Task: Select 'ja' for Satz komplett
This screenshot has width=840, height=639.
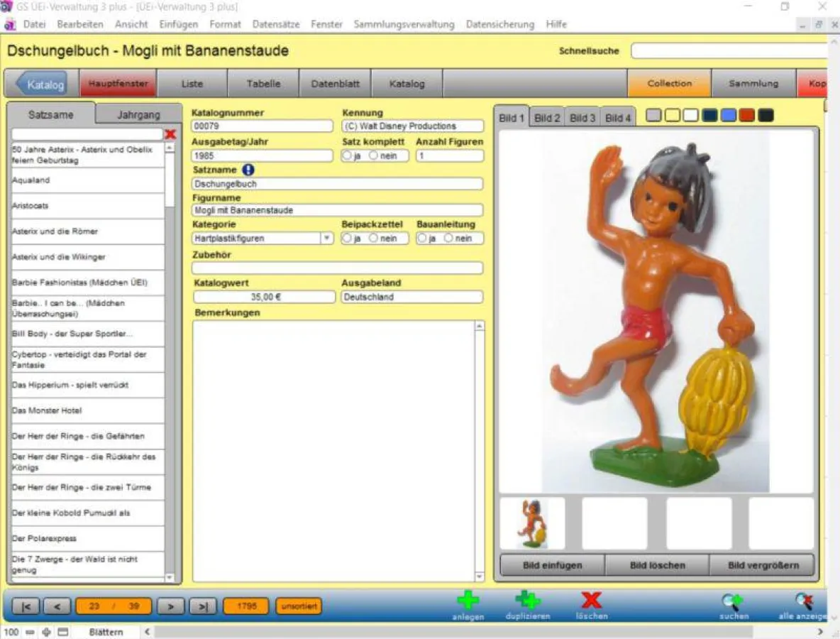Action: 348,155
